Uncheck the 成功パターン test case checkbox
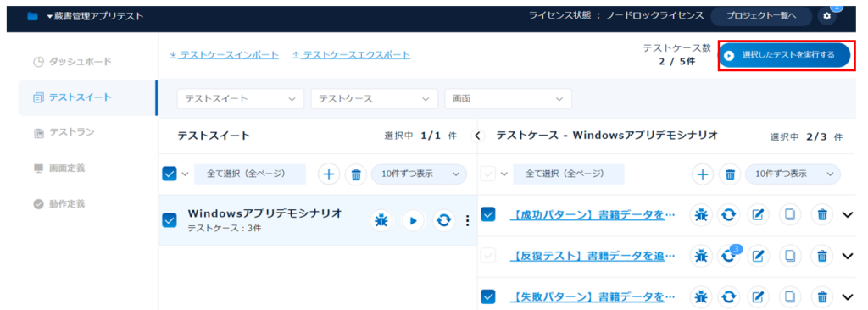 (488, 213)
